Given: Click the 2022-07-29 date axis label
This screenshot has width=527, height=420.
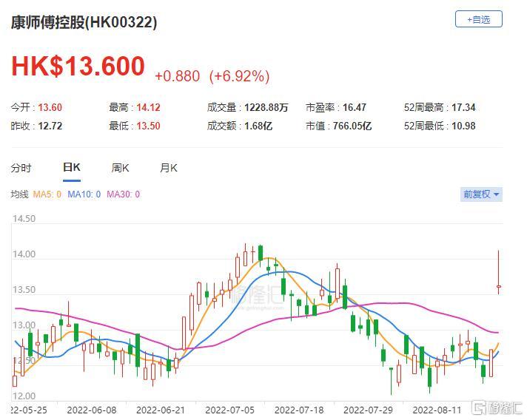Looking at the screenshot, I should [x=368, y=410].
